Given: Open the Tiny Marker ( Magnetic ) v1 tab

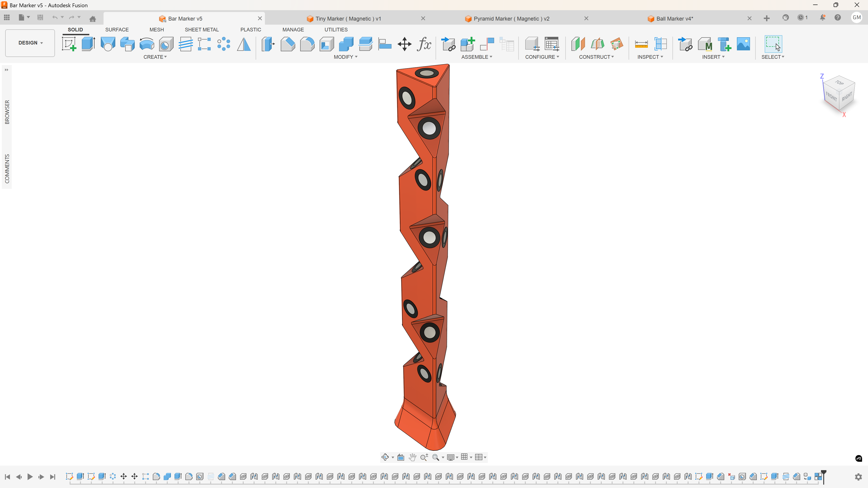Looking at the screenshot, I should pos(348,19).
